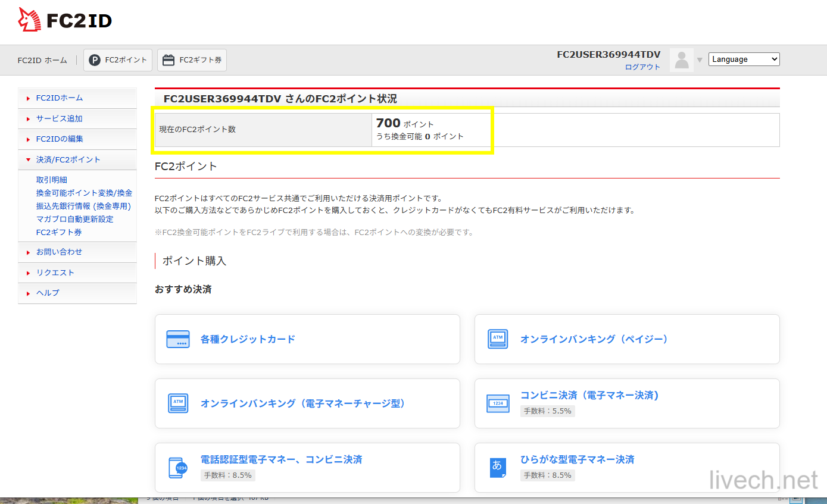Screen dimensions: 827x504
Task: Select お問い合わせ from the sidebar menu
Action: (x=59, y=252)
